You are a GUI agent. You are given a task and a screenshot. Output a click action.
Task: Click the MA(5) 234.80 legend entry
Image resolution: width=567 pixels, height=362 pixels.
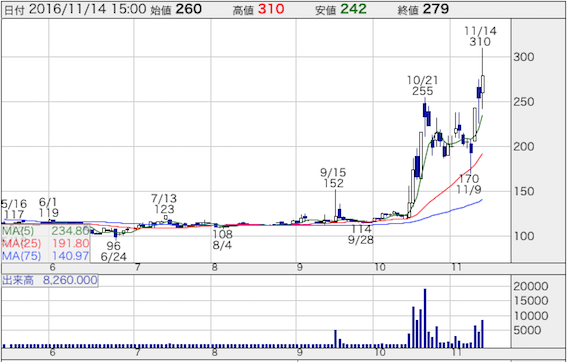tap(46, 231)
